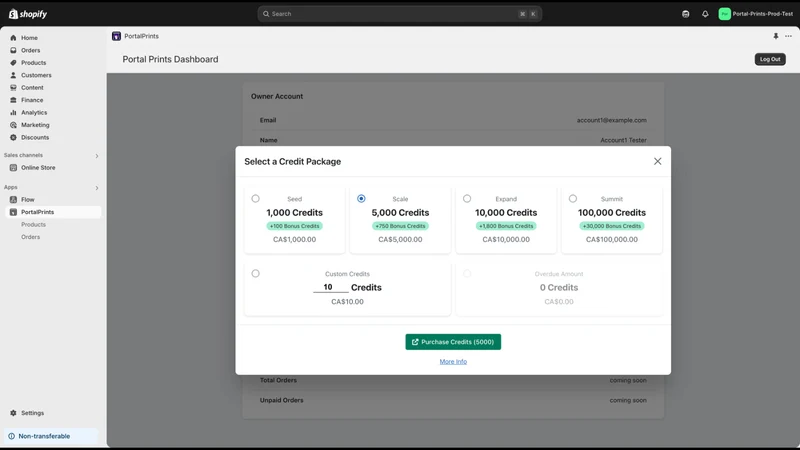
Task: Click the +1,800 Bonus Credits badge
Action: pyautogui.click(x=506, y=226)
